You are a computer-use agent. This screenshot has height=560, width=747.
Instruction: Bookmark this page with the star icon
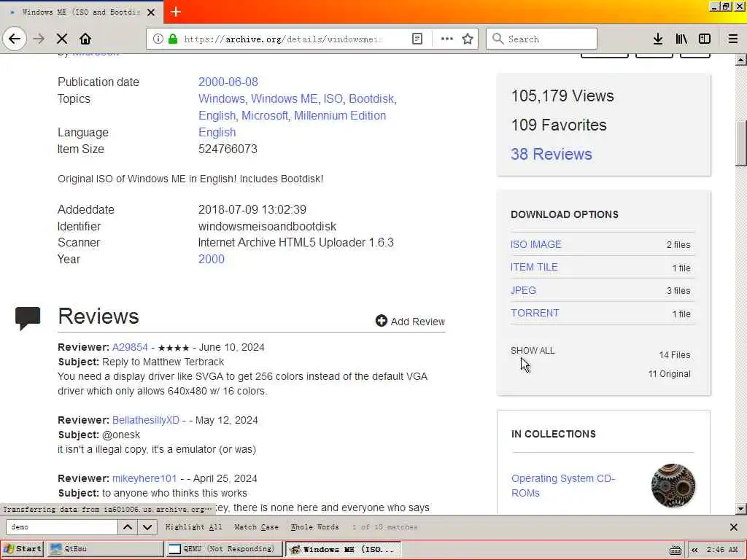(468, 39)
